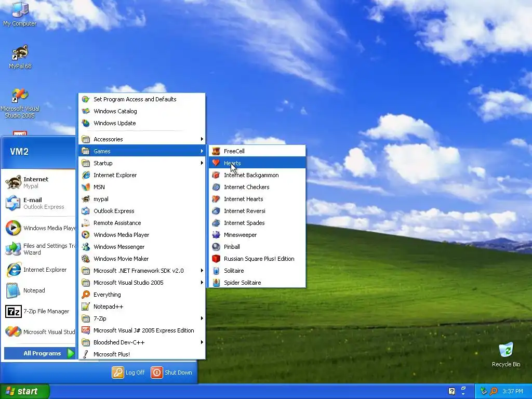The image size is (532, 399).
Task: Open Files and Settings Transfer Wizard
Action: 39,249
